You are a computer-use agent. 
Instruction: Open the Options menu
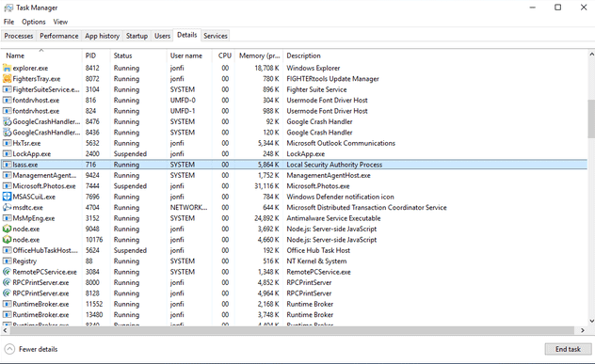[x=33, y=22]
